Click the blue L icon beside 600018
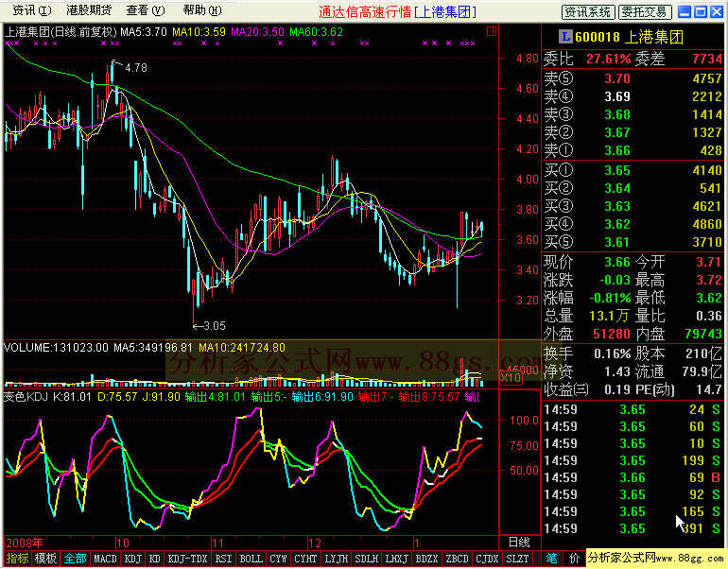 click(x=565, y=37)
